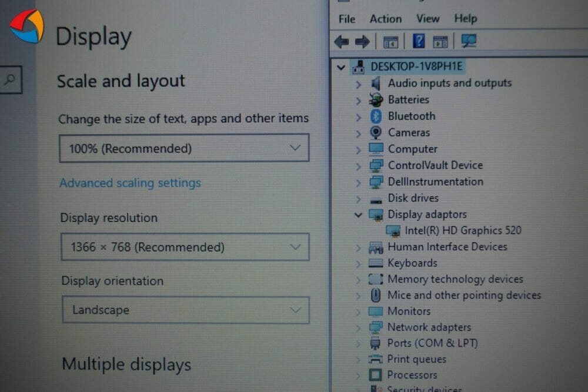This screenshot has height=392, width=588.
Task: Click the search magnifier icon in Settings
Action: [10, 79]
